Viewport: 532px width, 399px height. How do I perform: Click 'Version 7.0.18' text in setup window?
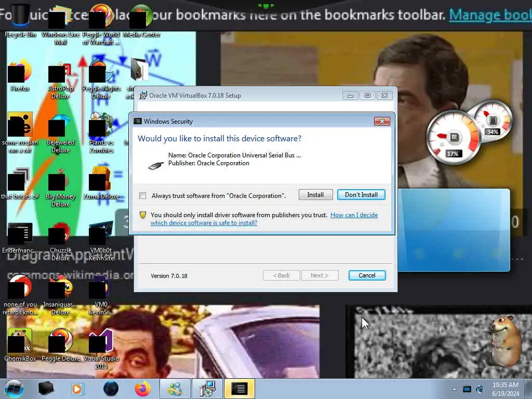(169, 276)
